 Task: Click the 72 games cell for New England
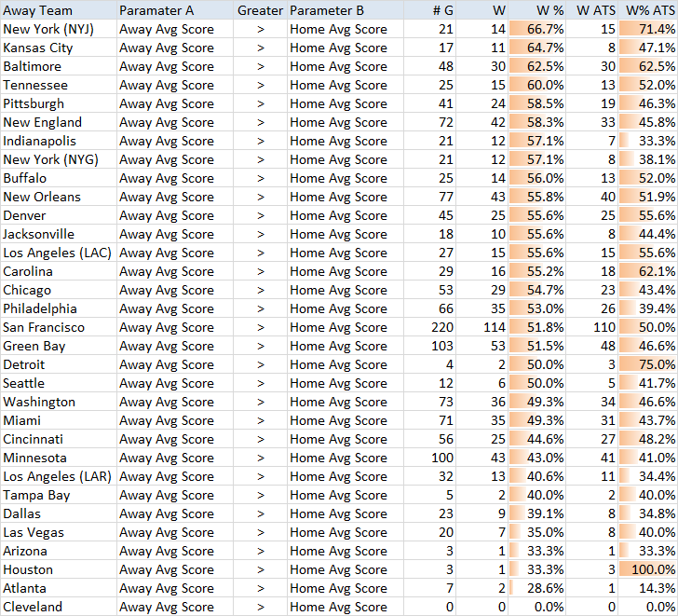430,122
